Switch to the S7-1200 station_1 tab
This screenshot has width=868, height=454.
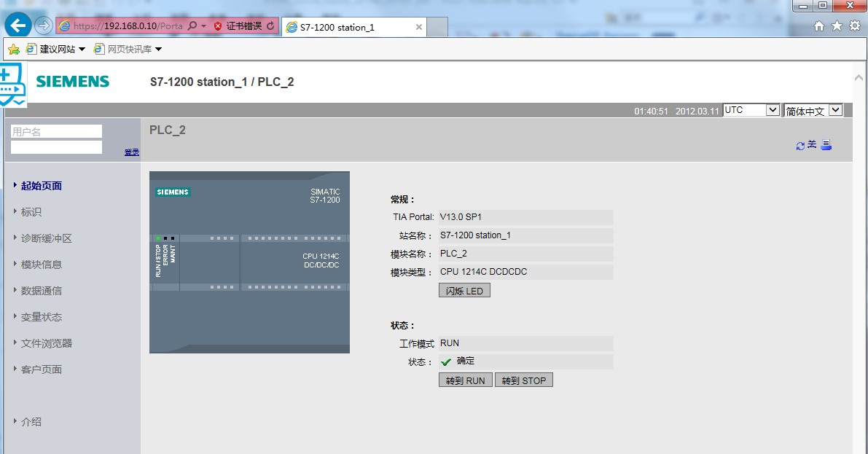pyautogui.click(x=354, y=27)
